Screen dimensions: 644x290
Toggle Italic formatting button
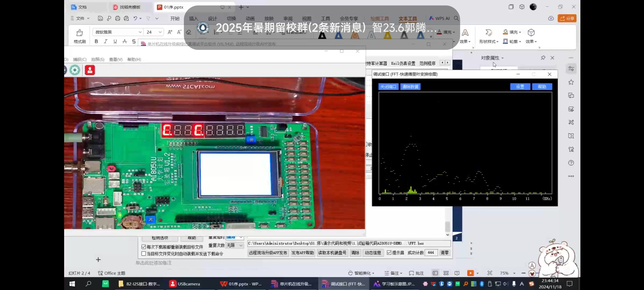click(106, 41)
